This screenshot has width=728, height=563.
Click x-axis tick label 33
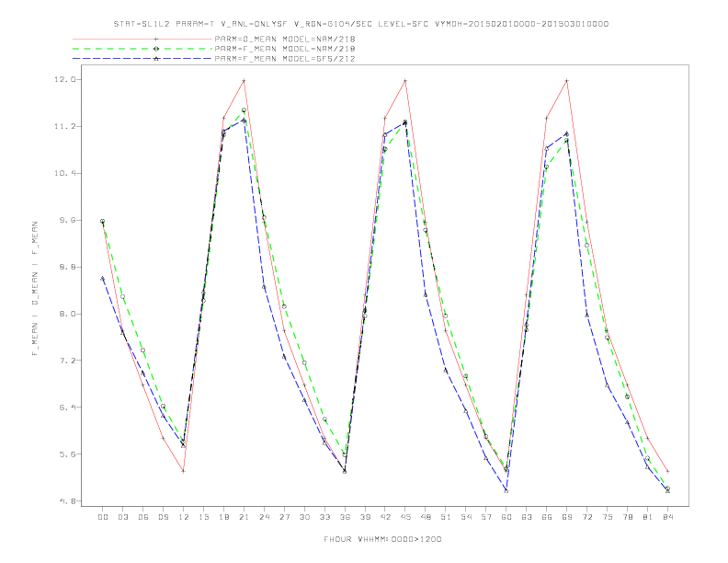324,517
